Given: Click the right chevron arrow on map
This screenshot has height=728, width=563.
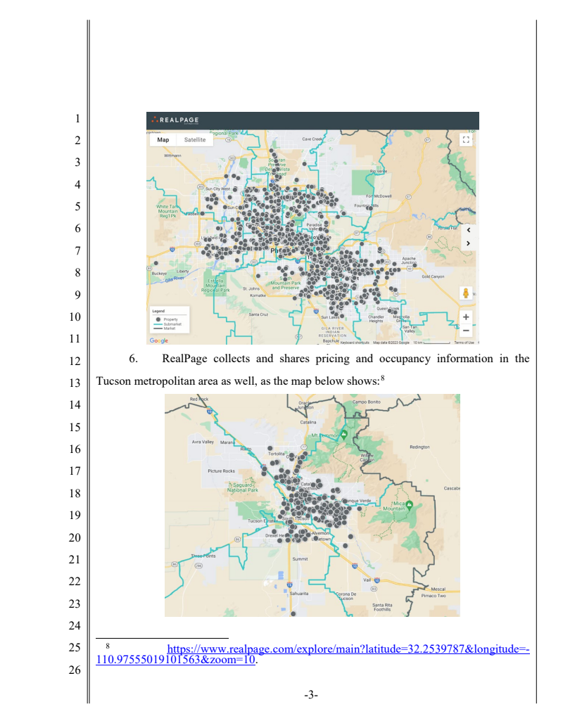Looking at the screenshot, I should click(468, 243).
